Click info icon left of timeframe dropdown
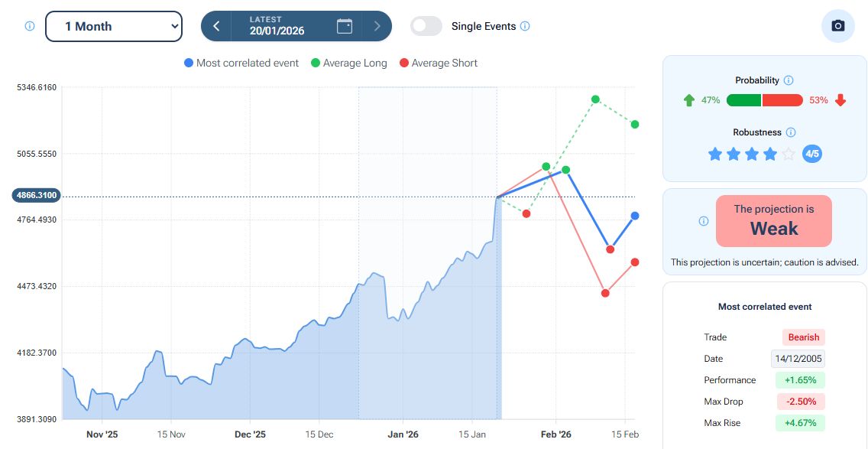Screen dimensions: 868x449 click(30, 26)
